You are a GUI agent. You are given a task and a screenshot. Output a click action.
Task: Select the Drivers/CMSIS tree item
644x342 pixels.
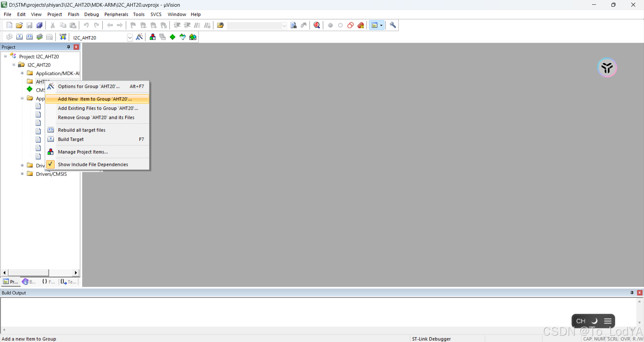pos(51,174)
